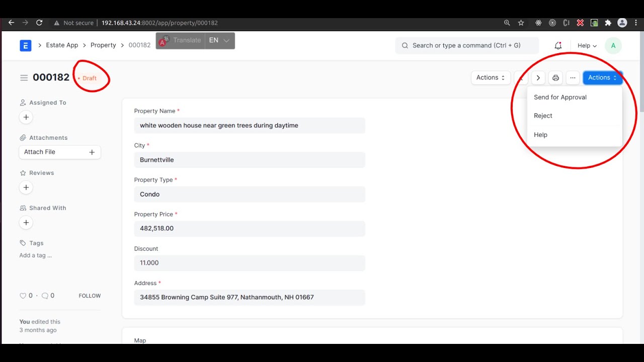Image resolution: width=644 pixels, height=362 pixels.
Task: Reload the page in the browser
Action: 39,23
